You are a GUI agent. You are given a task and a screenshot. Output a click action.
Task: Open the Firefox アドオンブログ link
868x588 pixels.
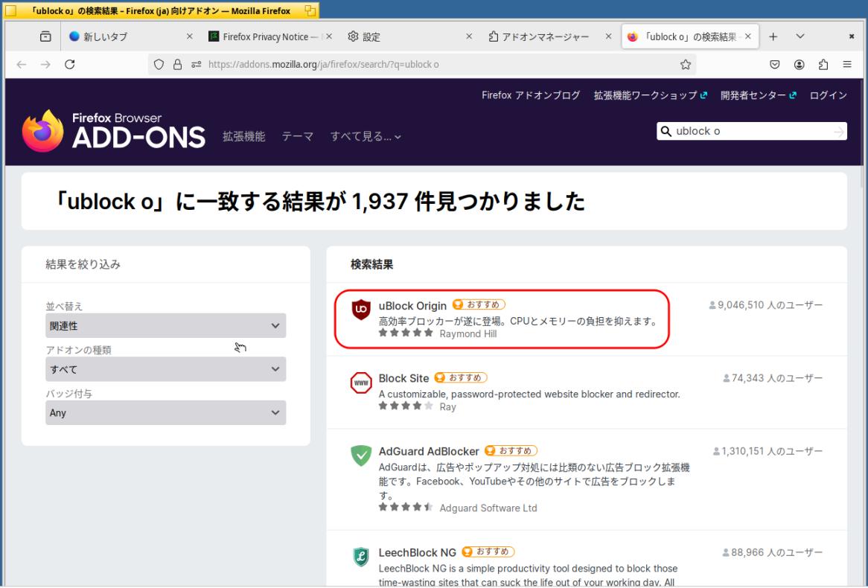531,95
